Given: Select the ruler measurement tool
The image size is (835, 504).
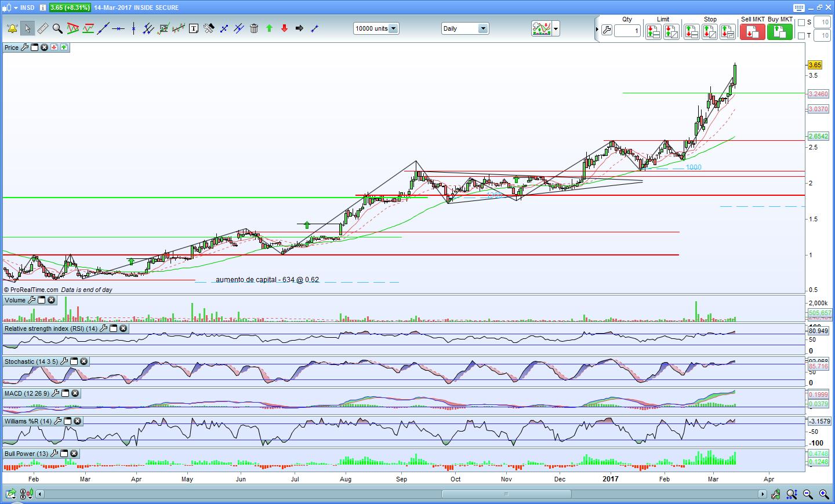Looking at the screenshot, I should click(x=42, y=28).
